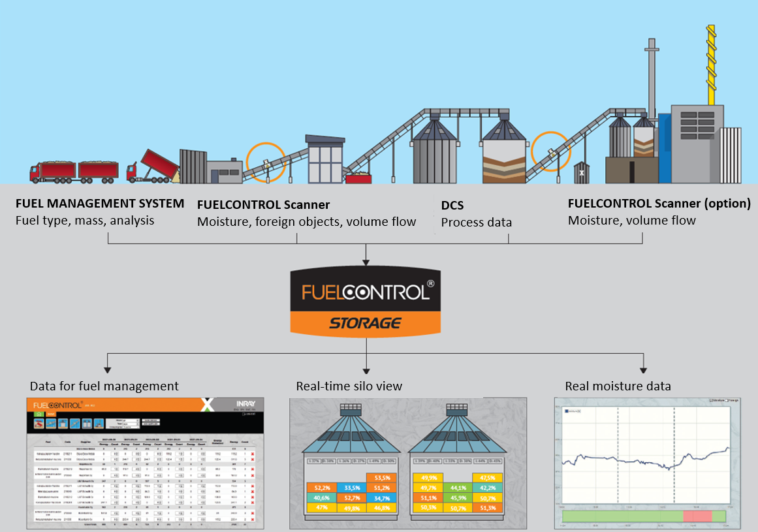The height and width of the screenshot is (532, 758).
Task: Open the twin silos icon in FUELCONTROL toolbar
Action: pos(87,424)
